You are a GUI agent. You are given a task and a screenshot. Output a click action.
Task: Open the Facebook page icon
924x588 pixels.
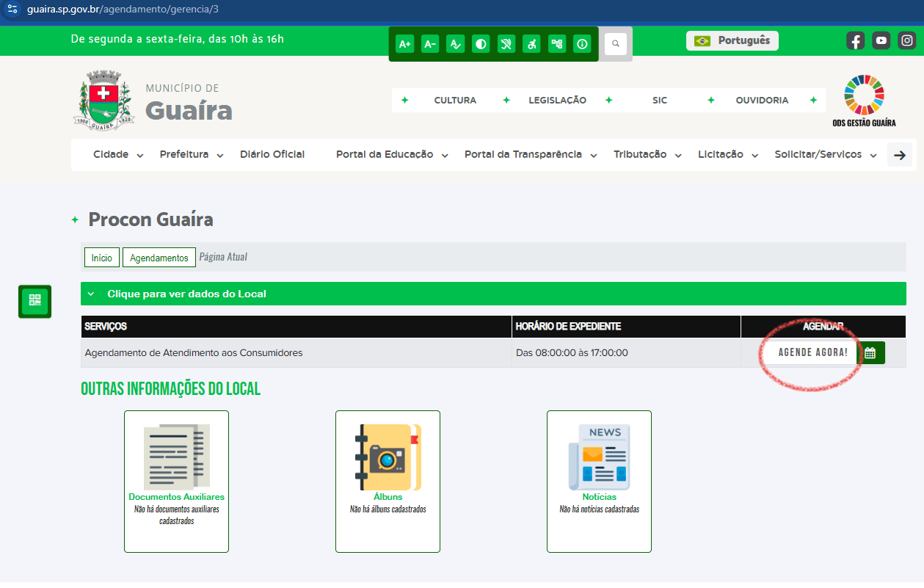(855, 40)
